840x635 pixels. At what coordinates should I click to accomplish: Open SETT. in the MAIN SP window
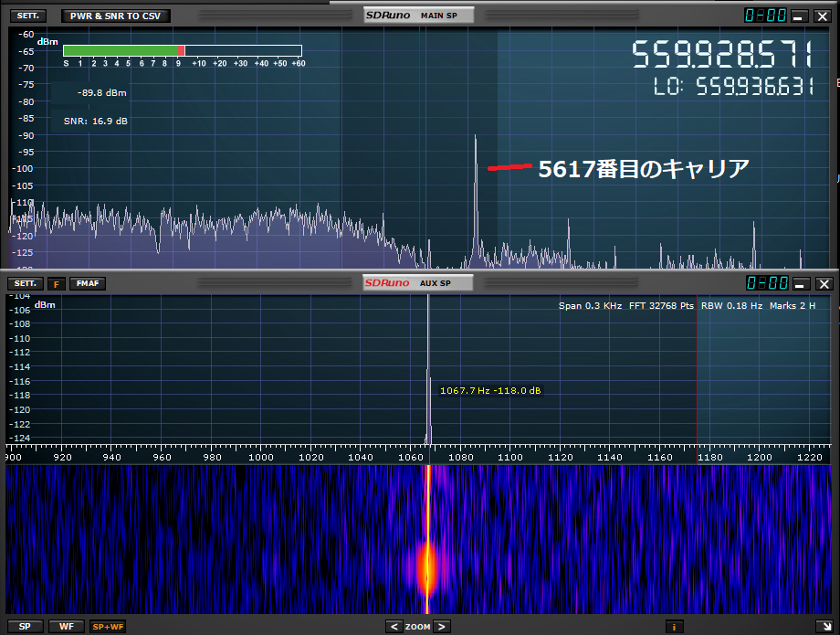[x=28, y=16]
